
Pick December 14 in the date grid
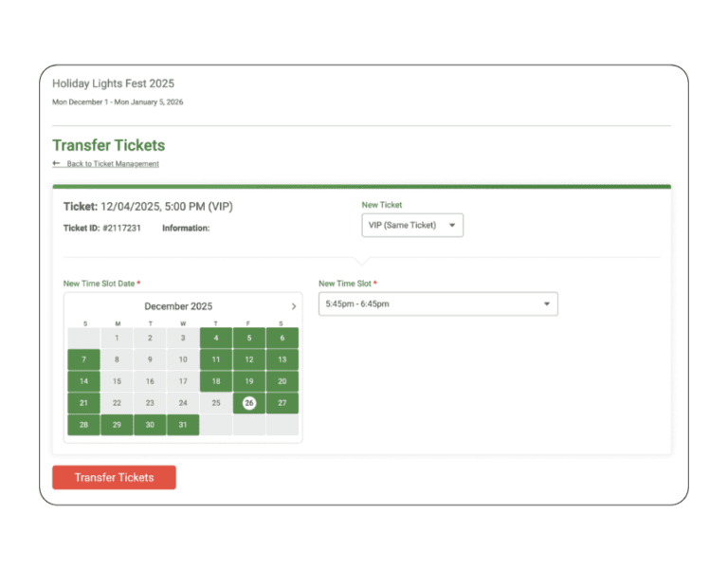coord(83,381)
